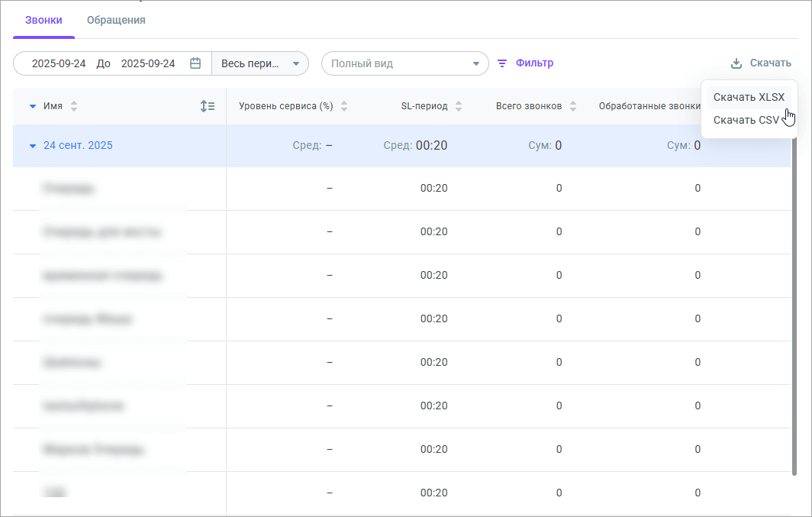Click the row height icon in Name header
812x517 pixels.
(x=207, y=106)
